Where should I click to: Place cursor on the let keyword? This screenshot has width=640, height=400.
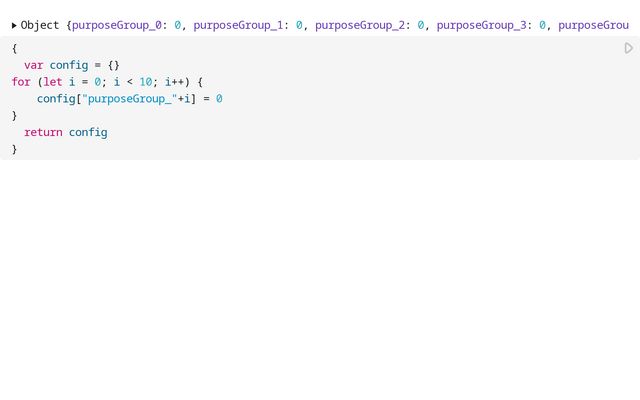tap(53, 82)
